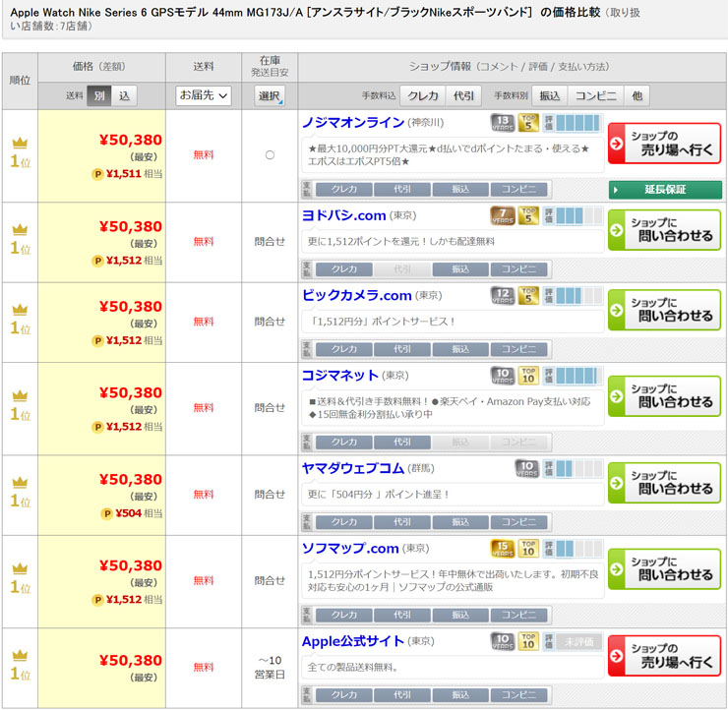Click 順位 column header

pos(20,81)
